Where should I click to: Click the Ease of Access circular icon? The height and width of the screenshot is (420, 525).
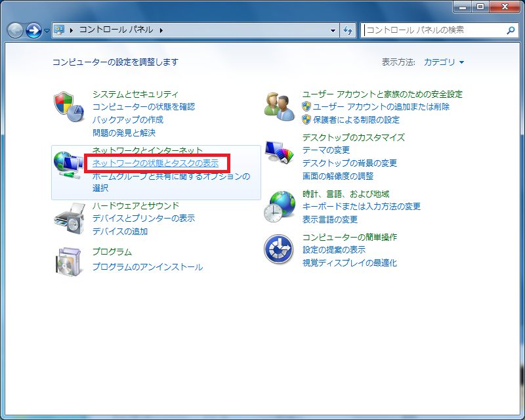click(x=278, y=249)
